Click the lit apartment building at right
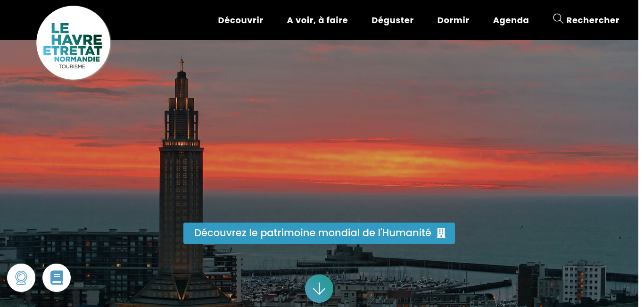 (x=584, y=281)
